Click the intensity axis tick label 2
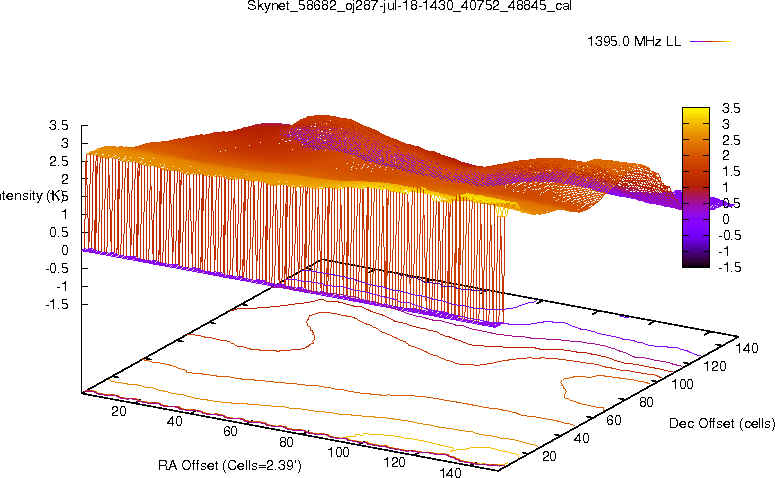 64,179
